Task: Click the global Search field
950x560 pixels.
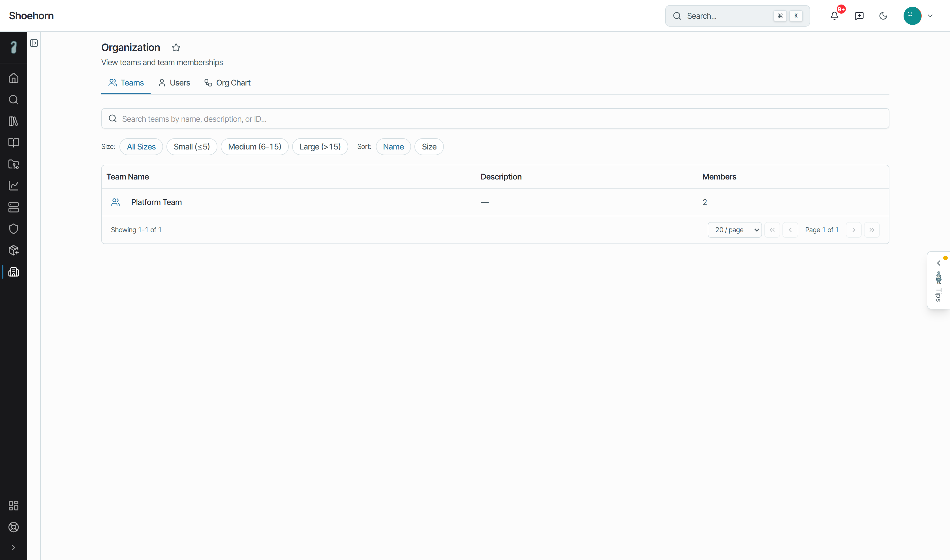Action: click(x=737, y=16)
